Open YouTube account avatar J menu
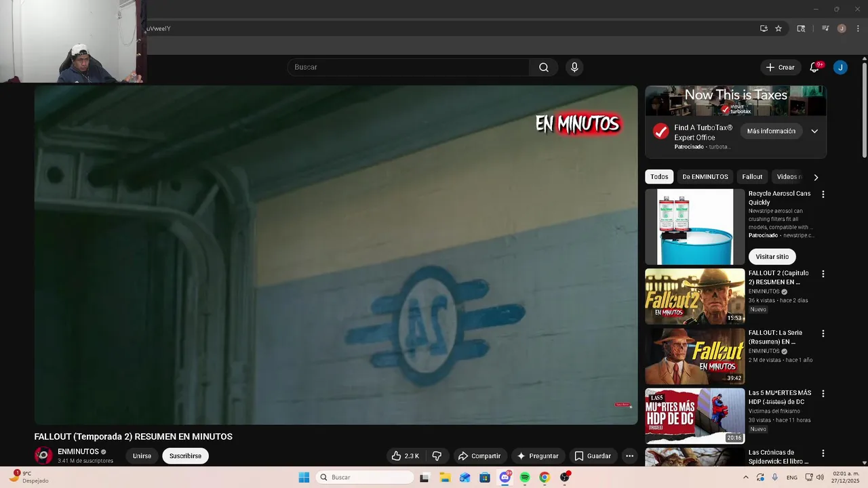This screenshot has height=488, width=868. (840, 67)
